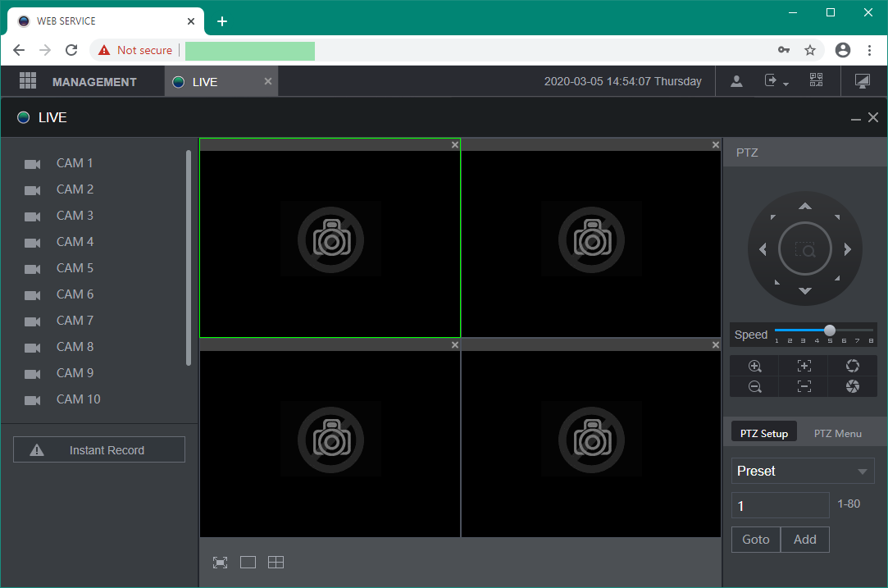Click the PTZ zoom in magnifier icon
888x588 pixels.
(x=754, y=366)
